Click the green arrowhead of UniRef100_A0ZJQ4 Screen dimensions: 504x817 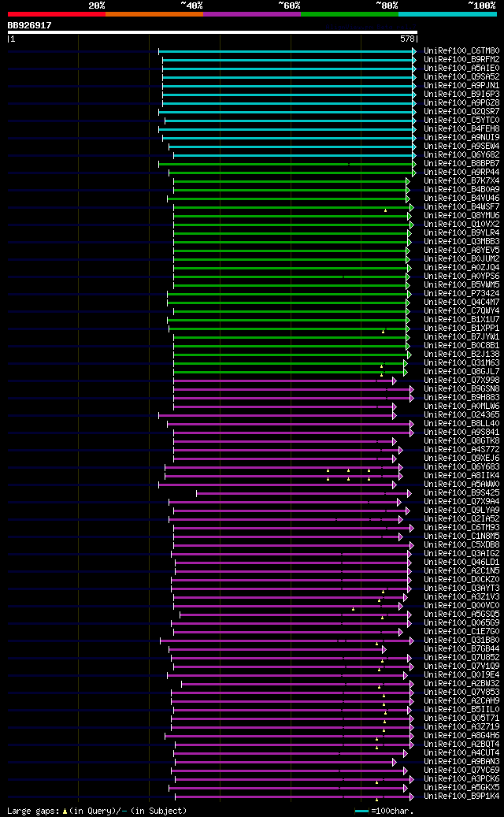pos(408,268)
